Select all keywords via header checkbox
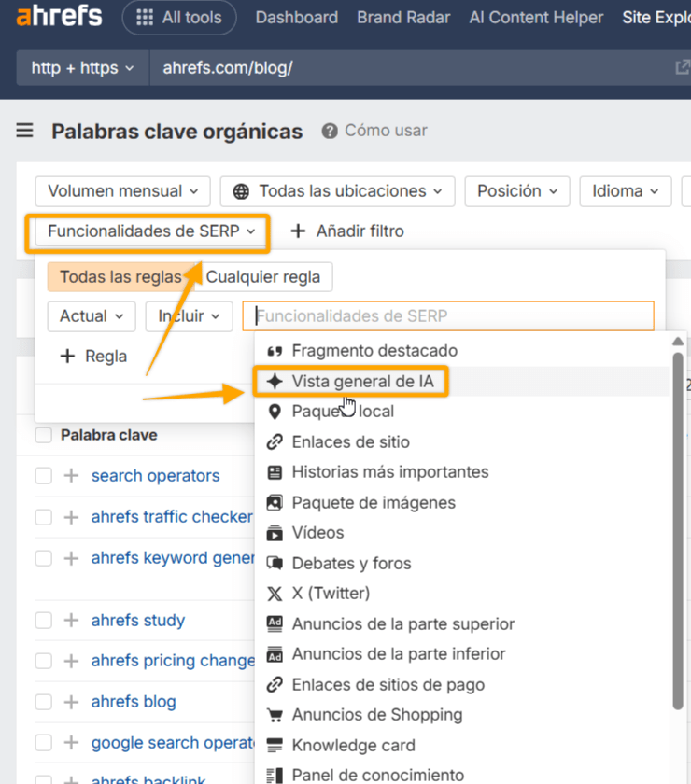Screen dimensions: 691x784 pyautogui.click(x=41, y=435)
